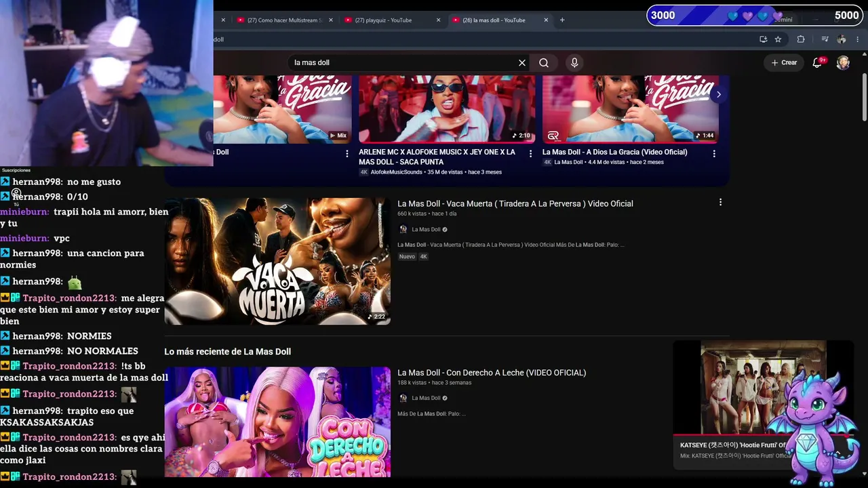Click the YouTube search magnifier button
This screenshot has width=868, height=488.
544,62
